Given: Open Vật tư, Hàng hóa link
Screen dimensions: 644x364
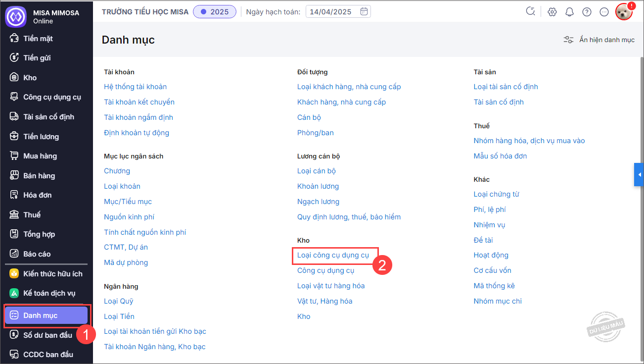Looking at the screenshot, I should point(325,301).
